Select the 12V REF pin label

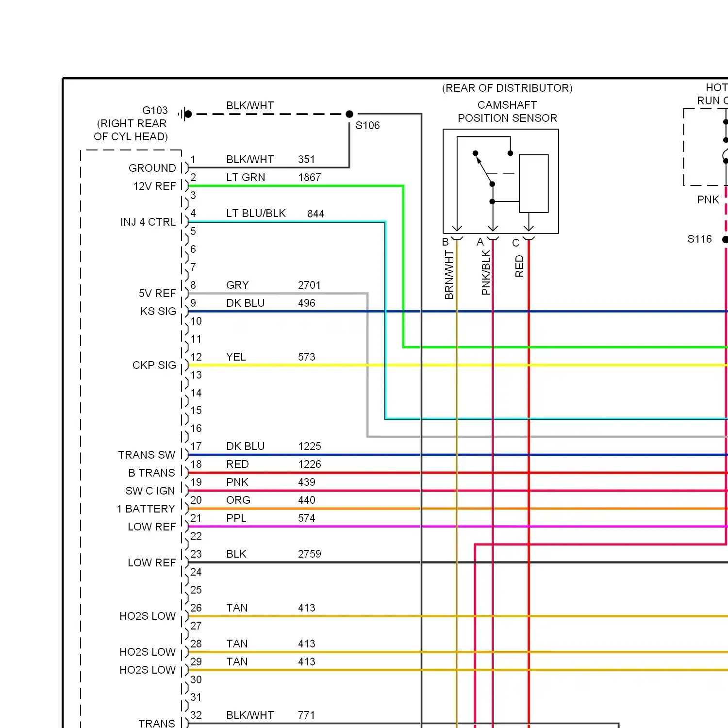pos(154,186)
